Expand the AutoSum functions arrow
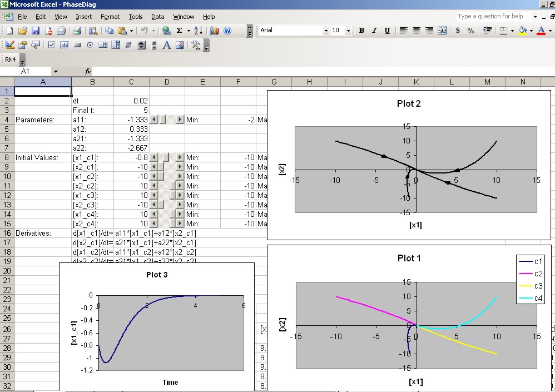555x392 pixels. tap(189, 31)
